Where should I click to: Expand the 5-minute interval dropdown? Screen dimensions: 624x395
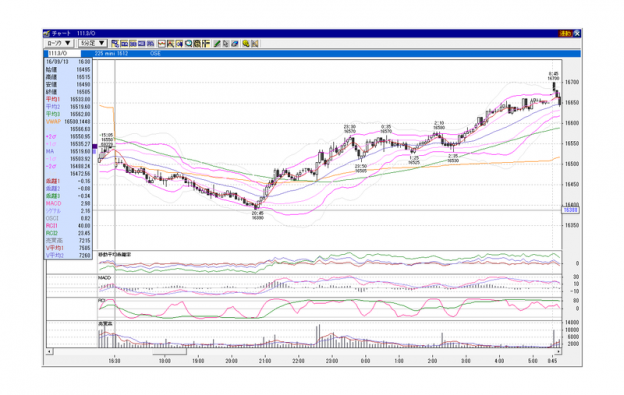92,43
